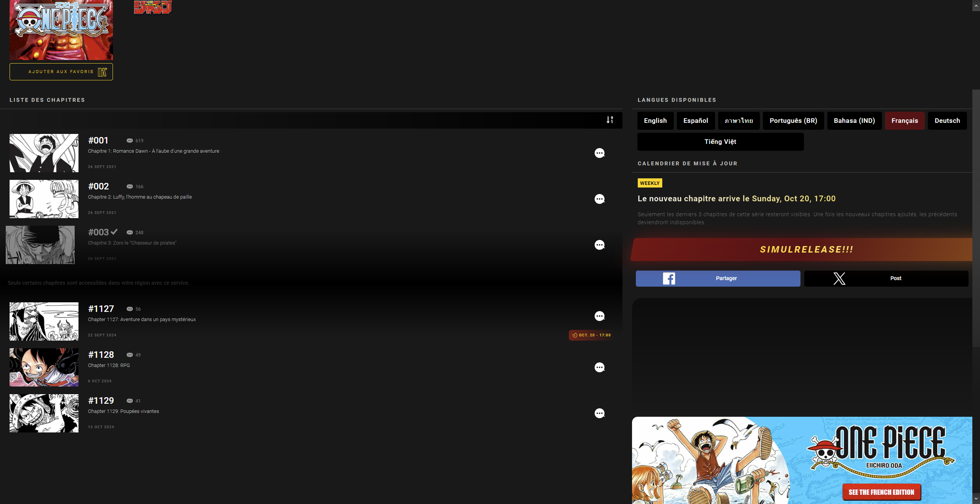
Task: Select Tiếng Việt language option
Action: pyautogui.click(x=720, y=142)
